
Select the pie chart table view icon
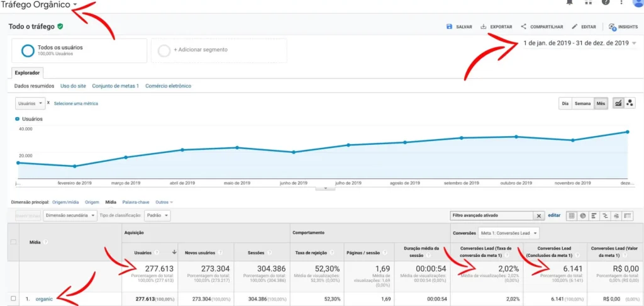pyautogui.click(x=583, y=215)
